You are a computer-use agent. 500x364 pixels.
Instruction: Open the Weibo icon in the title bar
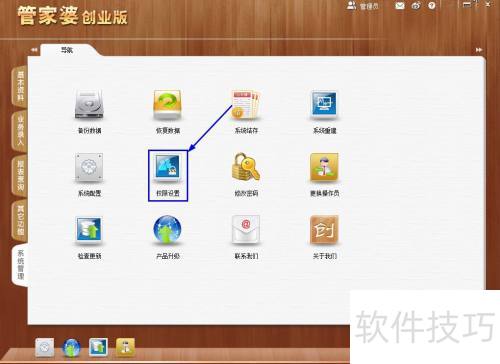tap(416, 6)
